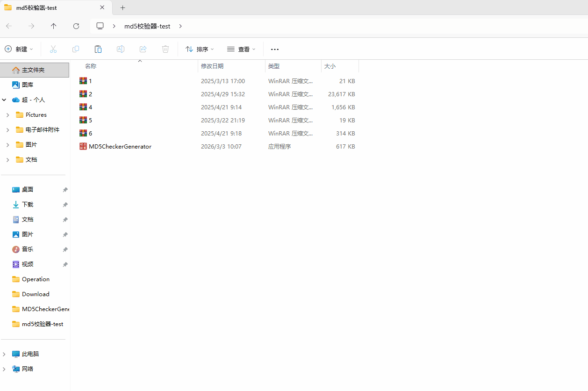Click the Cut scissors icon
588x391 pixels.
[x=53, y=49]
